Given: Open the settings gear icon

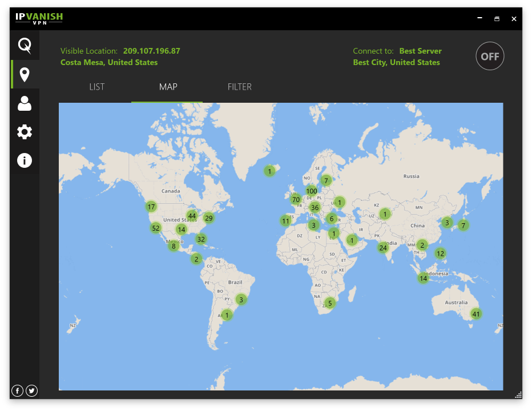Looking at the screenshot, I should click(x=25, y=132).
